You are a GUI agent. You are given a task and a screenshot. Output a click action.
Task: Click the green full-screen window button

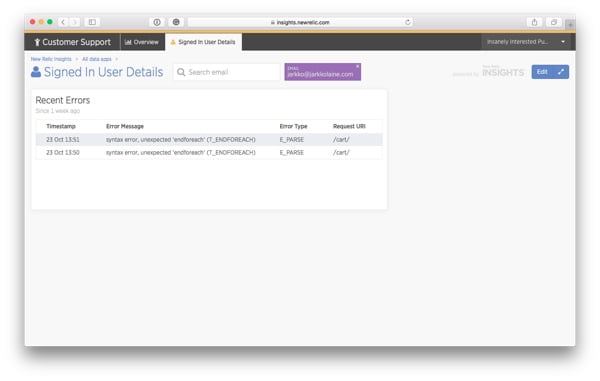coord(50,22)
